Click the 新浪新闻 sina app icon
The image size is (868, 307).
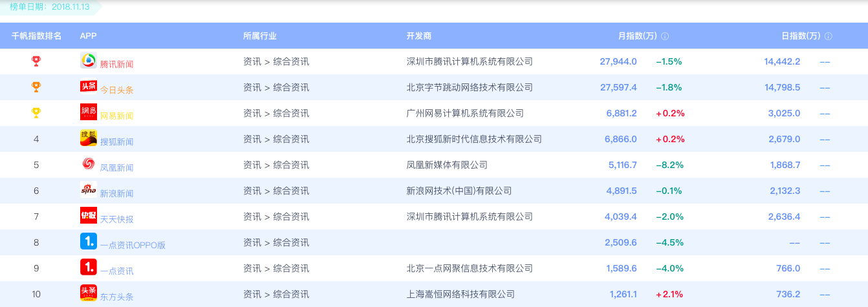pos(88,190)
